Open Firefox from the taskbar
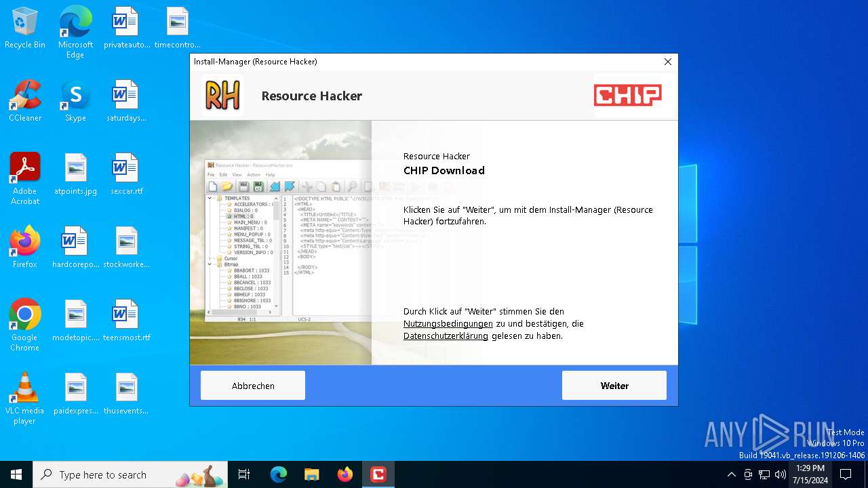The width and height of the screenshot is (868, 488). [345, 474]
